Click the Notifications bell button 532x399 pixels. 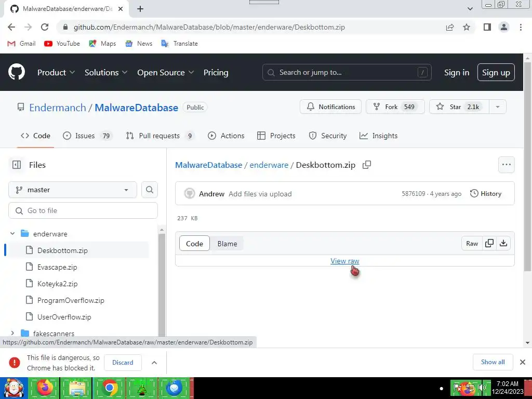331,107
